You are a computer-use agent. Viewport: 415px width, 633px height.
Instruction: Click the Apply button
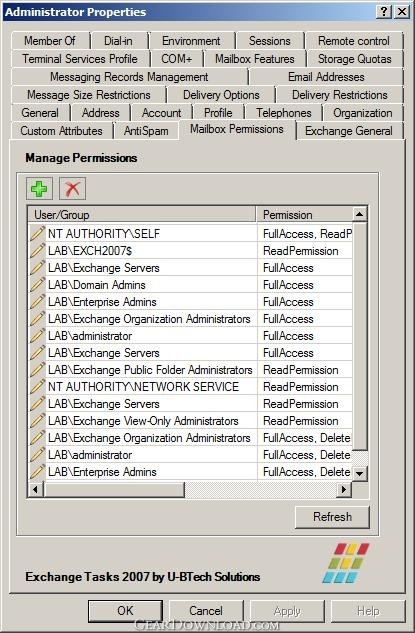(287, 611)
